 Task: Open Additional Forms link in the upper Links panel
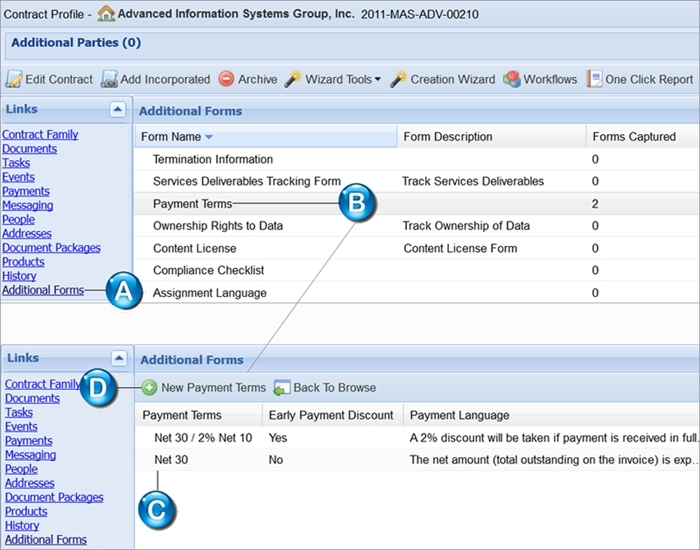click(43, 290)
